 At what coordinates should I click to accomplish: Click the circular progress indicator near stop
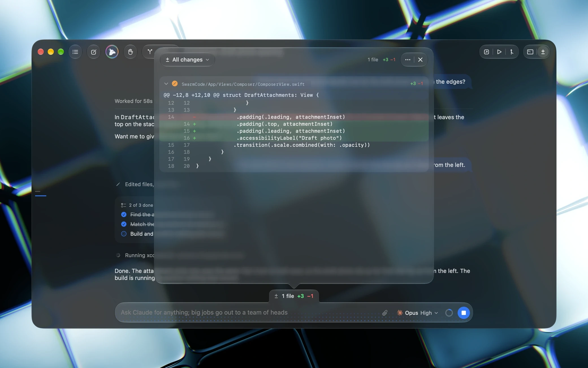[449, 313]
